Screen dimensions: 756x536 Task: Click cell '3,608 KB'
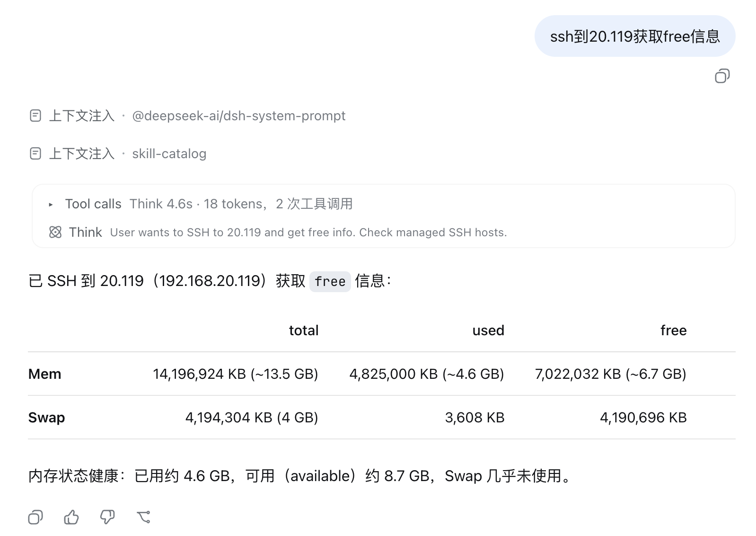[x=475, y=417]
